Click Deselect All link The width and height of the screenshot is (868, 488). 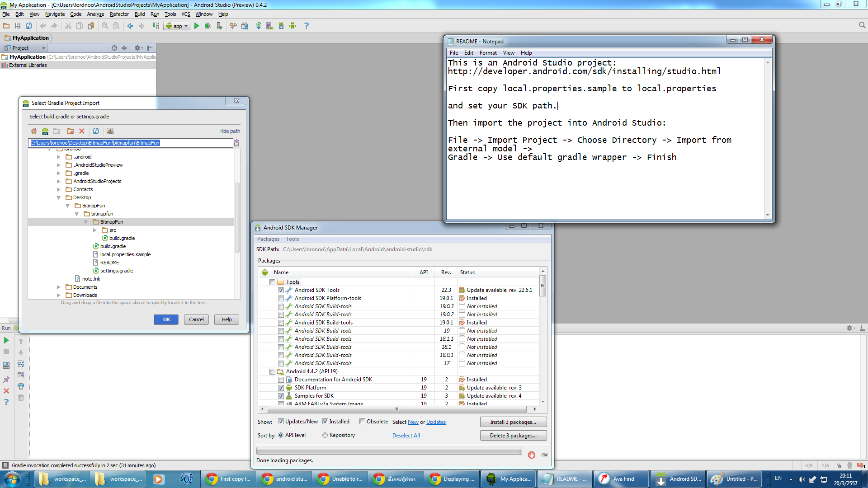(406, 436)
